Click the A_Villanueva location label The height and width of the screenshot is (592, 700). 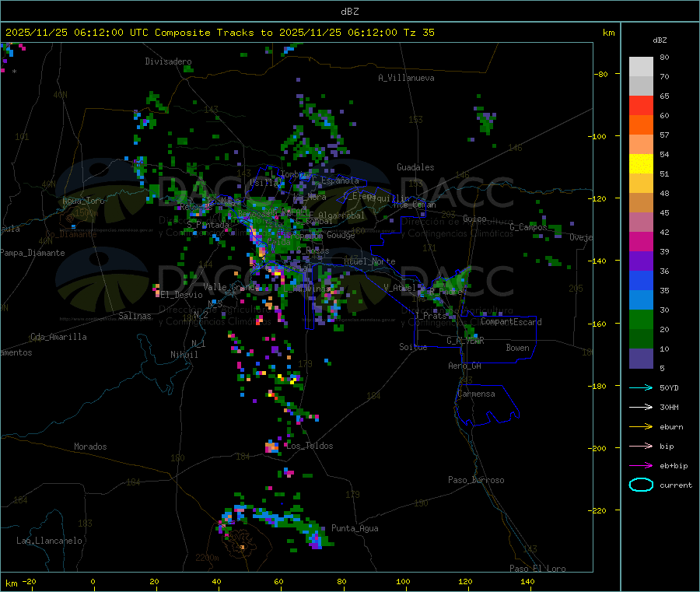pos(406,78)
